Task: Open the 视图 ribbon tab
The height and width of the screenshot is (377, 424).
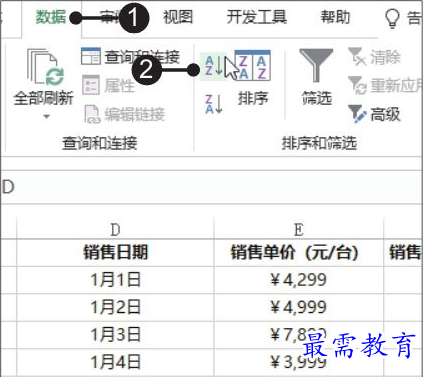Action: point(178,17)
